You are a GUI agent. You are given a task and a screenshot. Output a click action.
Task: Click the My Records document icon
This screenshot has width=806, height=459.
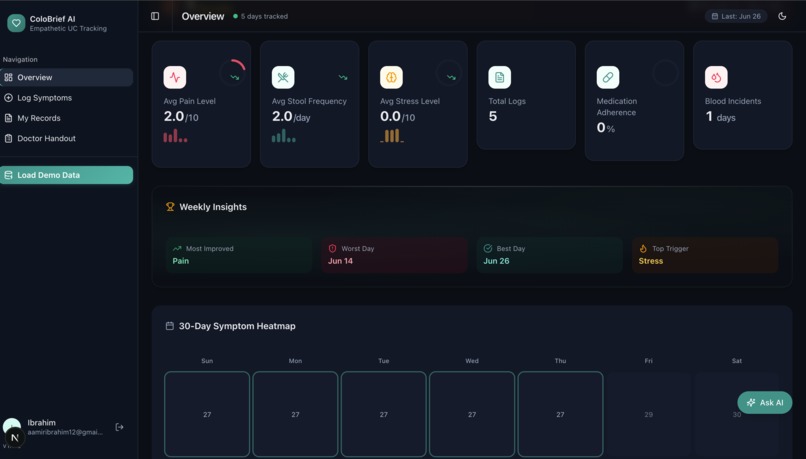point(8,118)
